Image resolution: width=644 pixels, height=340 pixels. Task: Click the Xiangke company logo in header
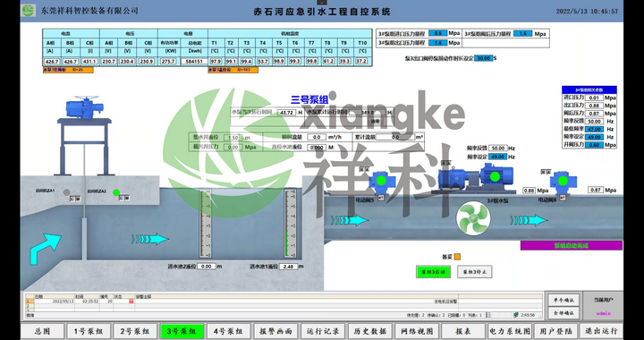coord(29,11)
